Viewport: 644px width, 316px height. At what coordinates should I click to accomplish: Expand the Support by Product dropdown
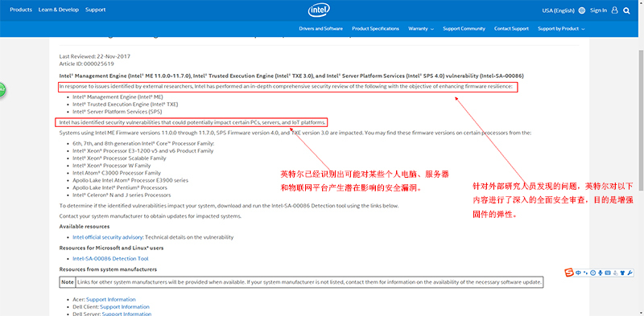(x=561, y=29)
